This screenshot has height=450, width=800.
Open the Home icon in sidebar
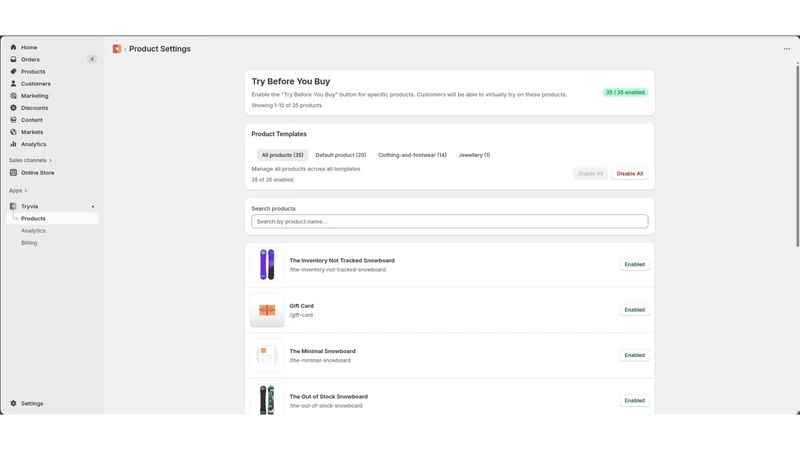pyautogui.click(x=13, y=47)
